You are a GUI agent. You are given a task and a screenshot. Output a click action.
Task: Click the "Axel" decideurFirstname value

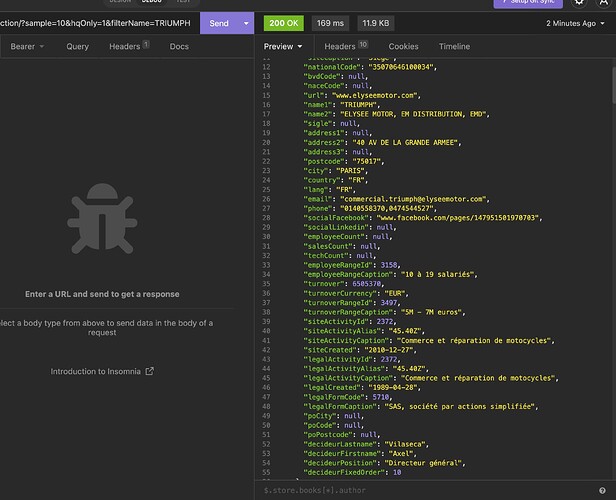(399, 454)
